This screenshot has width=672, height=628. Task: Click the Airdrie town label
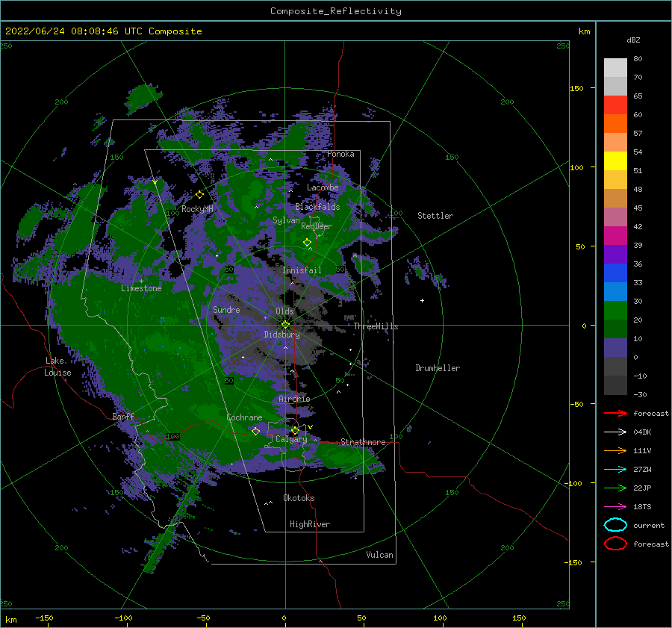[x=294, y=399]
